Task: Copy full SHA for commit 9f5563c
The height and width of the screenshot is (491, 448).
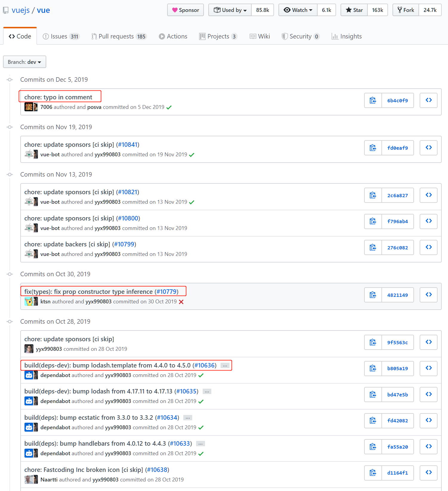Action: pyautogui.click(x=373, y=342)
